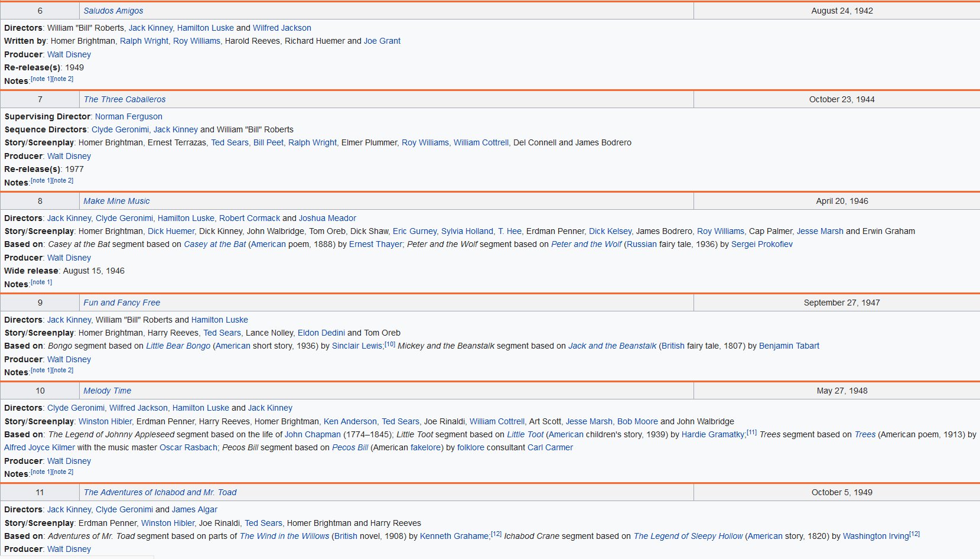Screen dimensions: 980x559
Task: Click Dick Kelsey link
Action: [610, 231]
